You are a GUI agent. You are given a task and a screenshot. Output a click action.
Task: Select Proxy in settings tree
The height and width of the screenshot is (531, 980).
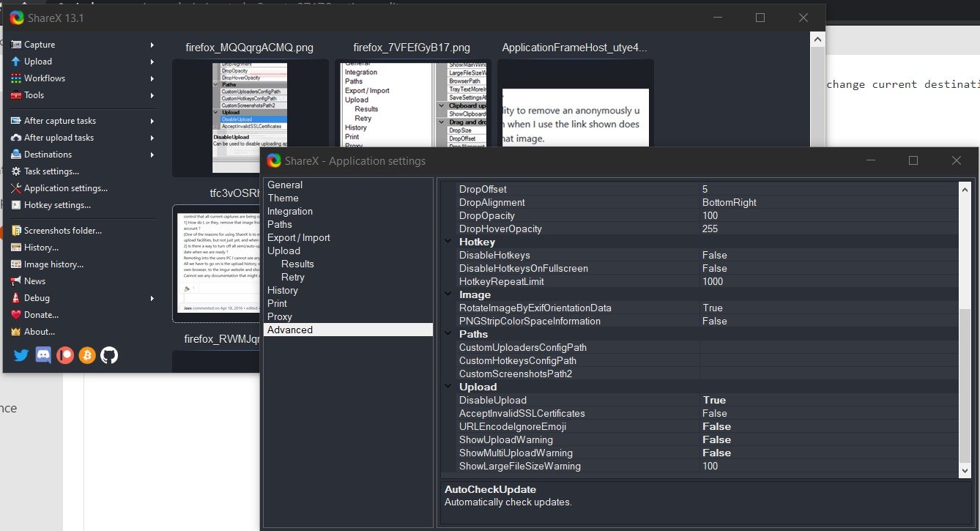280,316
